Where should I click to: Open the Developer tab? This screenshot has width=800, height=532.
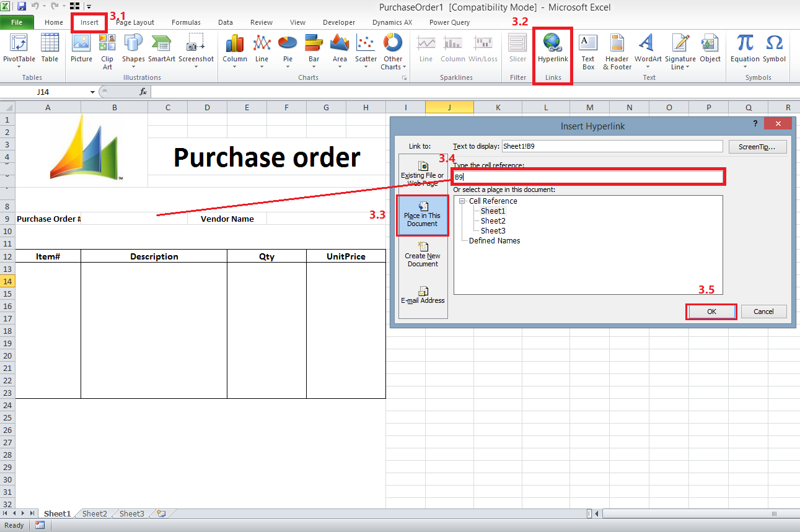338,22
